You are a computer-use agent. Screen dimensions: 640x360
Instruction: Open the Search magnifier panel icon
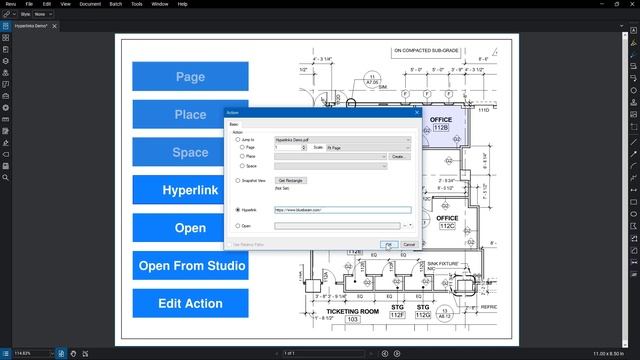(x=6, y=178)
